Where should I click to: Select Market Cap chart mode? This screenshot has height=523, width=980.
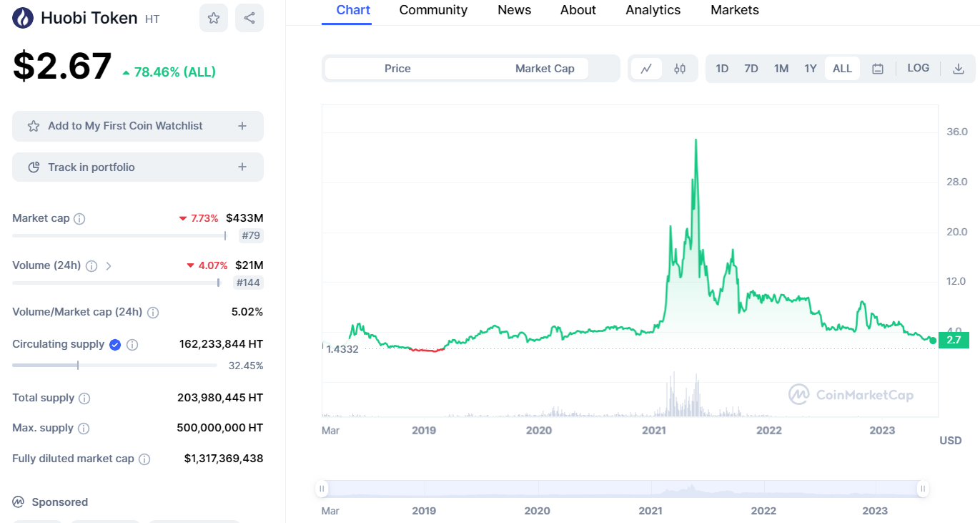point(545,69)
